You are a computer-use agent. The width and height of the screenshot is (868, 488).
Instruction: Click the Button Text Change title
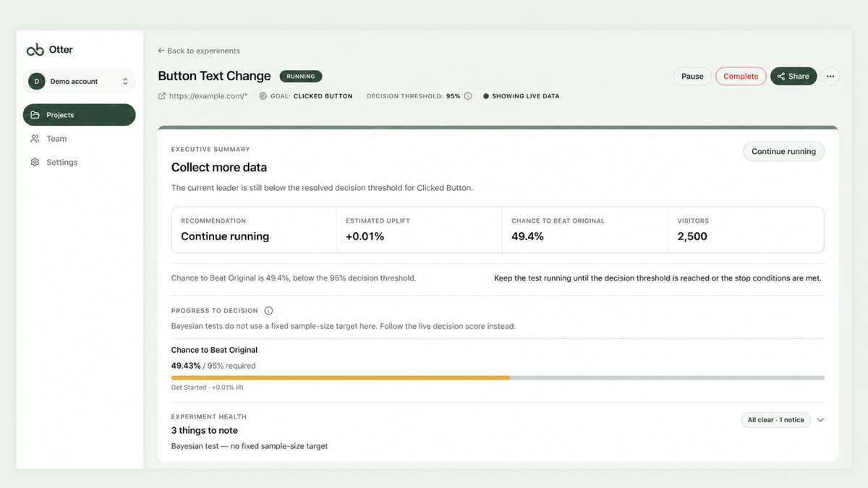point(214,76)
